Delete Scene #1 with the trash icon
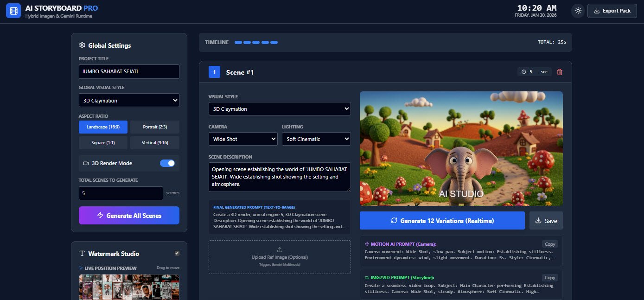The width and height of the screenshot is (644, 300). (560, 72)
